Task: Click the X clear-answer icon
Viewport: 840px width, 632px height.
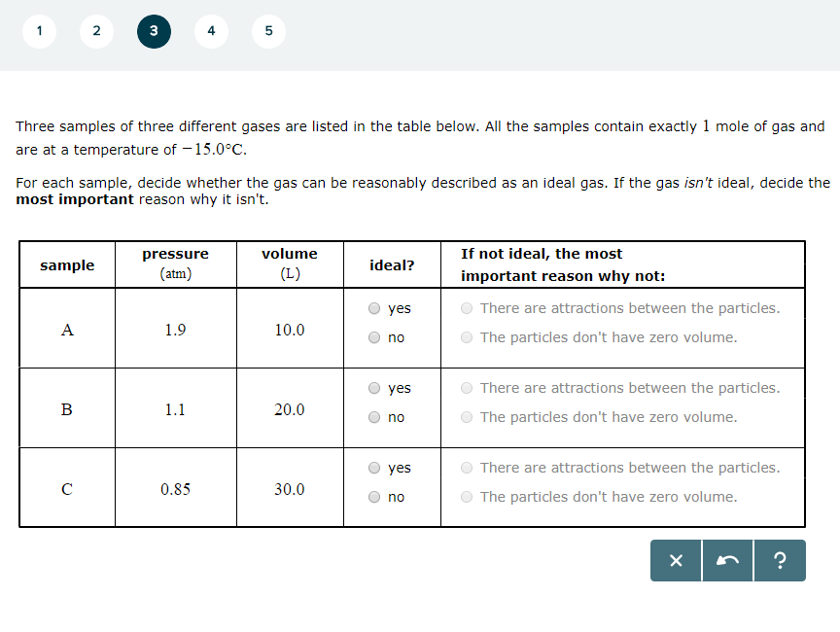Action: (x=676, y=561)
